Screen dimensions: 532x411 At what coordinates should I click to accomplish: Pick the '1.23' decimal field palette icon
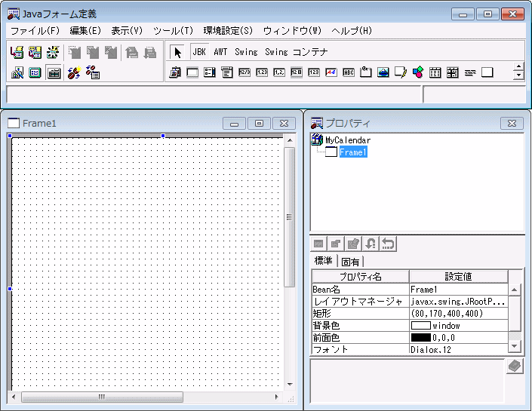click(262, 72)
